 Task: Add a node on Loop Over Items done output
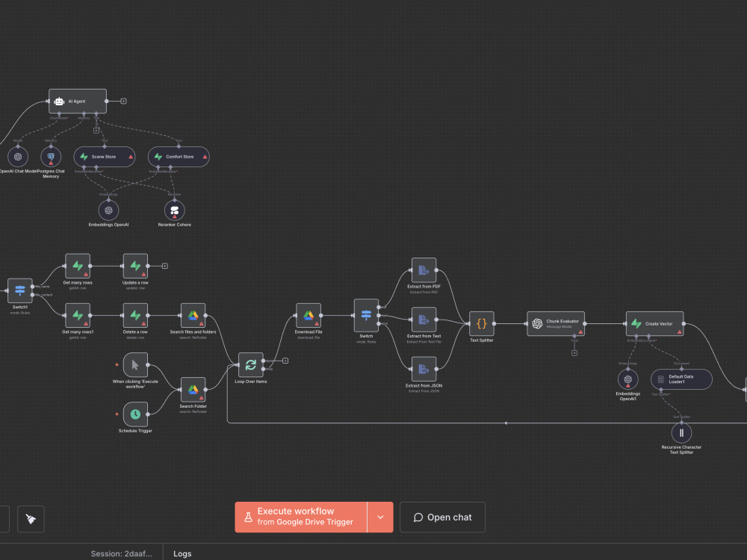click(x=285, y=361)
